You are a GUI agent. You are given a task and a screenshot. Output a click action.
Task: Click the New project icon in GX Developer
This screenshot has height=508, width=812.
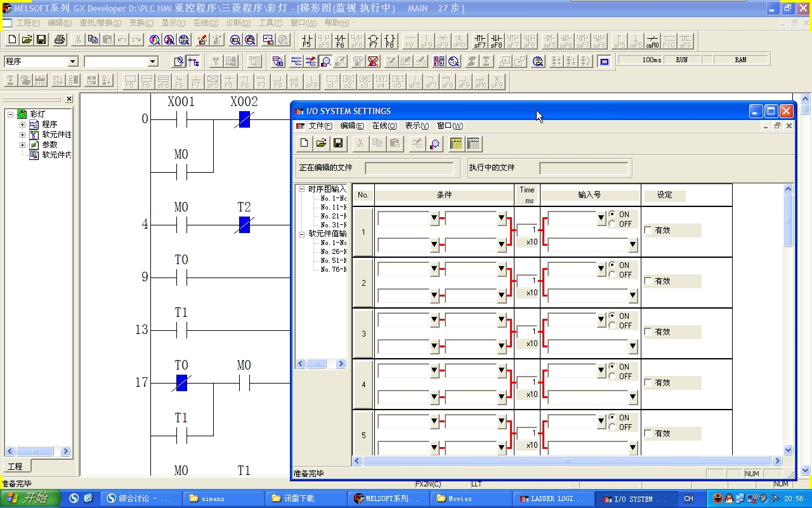click(12, 40)
